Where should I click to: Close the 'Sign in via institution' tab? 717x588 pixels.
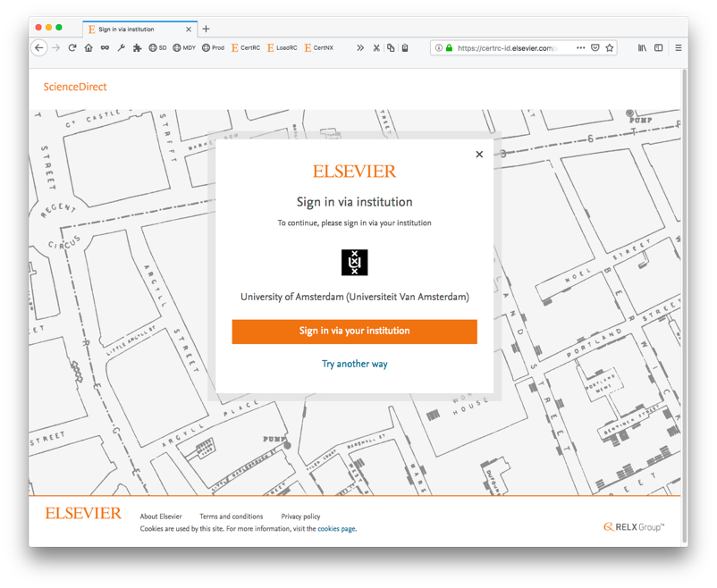[x=189, y=29]
